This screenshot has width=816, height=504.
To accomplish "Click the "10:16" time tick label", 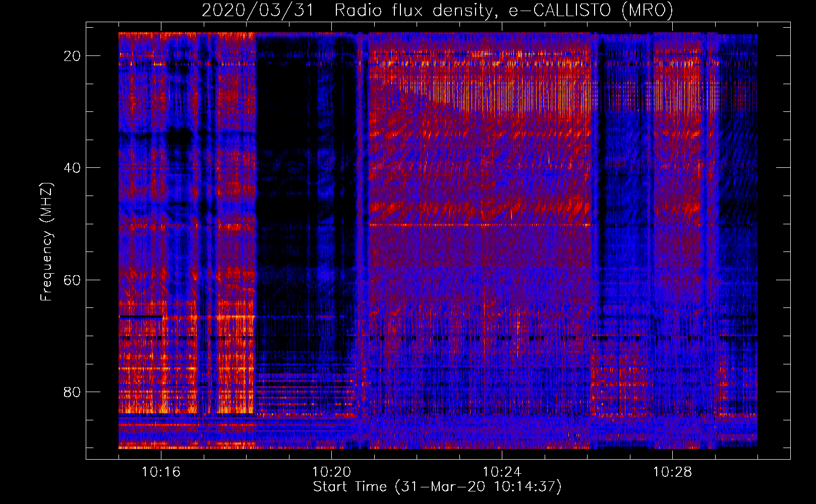I will click(161, 472).
